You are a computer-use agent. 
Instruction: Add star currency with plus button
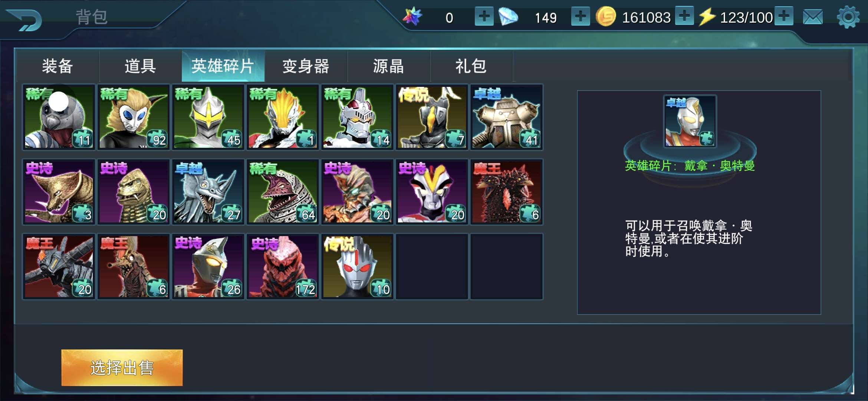pyautogui.click(x=484, y=16)
